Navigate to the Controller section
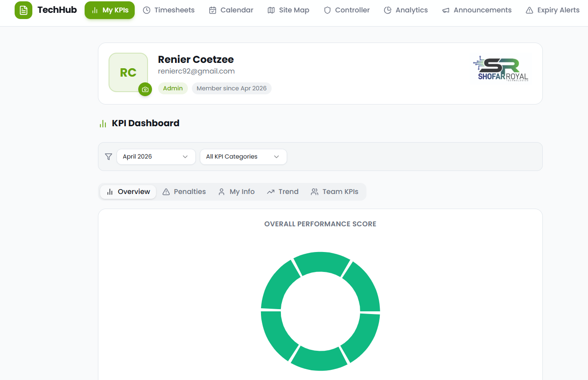This screenshot has width=588, height=380. [347, 10]
